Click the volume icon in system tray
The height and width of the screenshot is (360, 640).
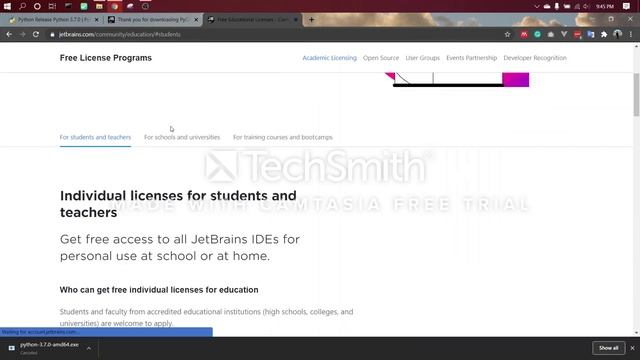[587, 7]
